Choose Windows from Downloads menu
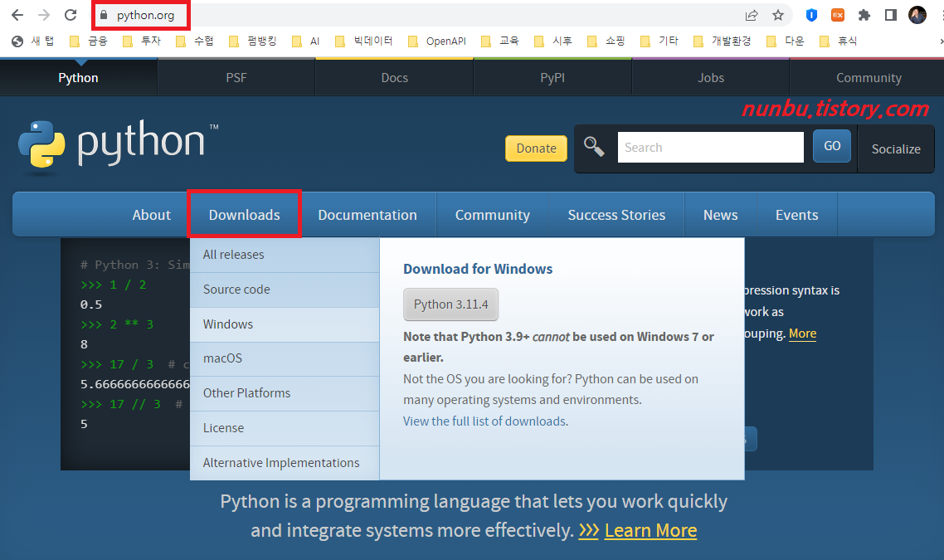This screenshot has width=944, height=560. (x=285, y=324)
